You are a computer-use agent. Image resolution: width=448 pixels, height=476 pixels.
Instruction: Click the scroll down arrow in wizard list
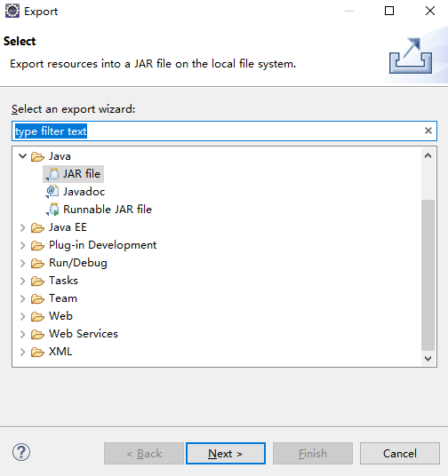[x=428, y=359]
